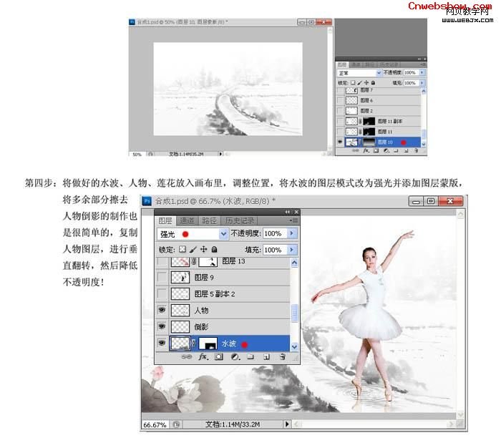Open opacity slider arrow in the 水波 document's layers panel
Image resolution: width=501 pixels, height=448 pixels.
tap(292, 233)
